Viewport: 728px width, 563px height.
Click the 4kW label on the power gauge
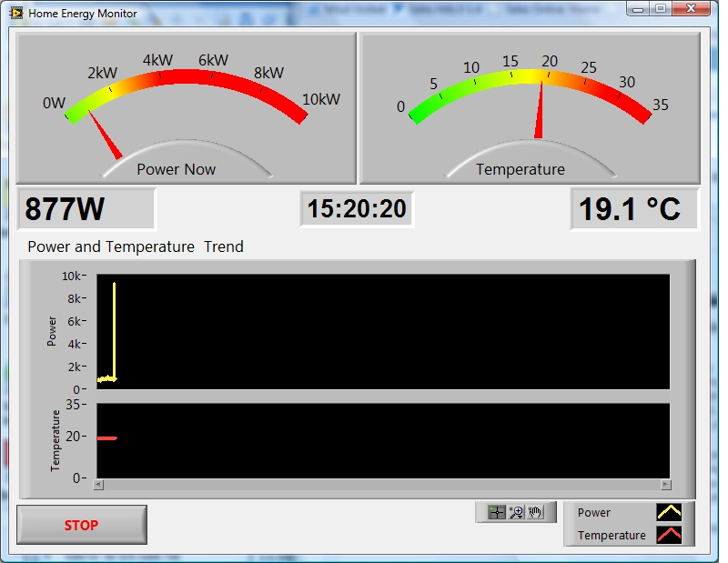click(157, 60)
